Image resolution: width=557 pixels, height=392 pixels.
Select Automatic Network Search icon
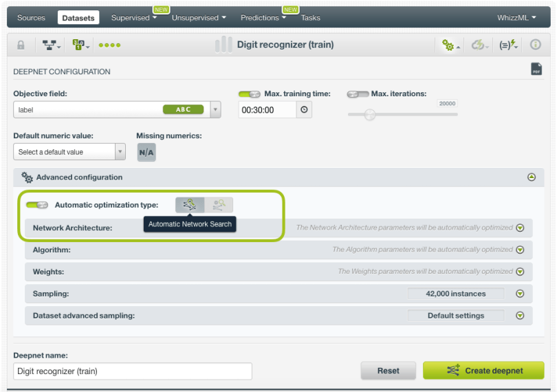190,205
